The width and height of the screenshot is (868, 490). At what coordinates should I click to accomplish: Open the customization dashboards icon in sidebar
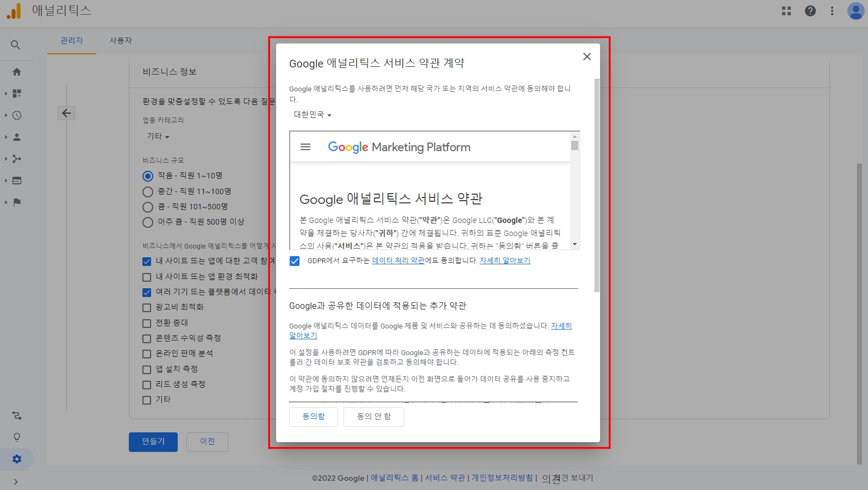click(x=17, y=94)
